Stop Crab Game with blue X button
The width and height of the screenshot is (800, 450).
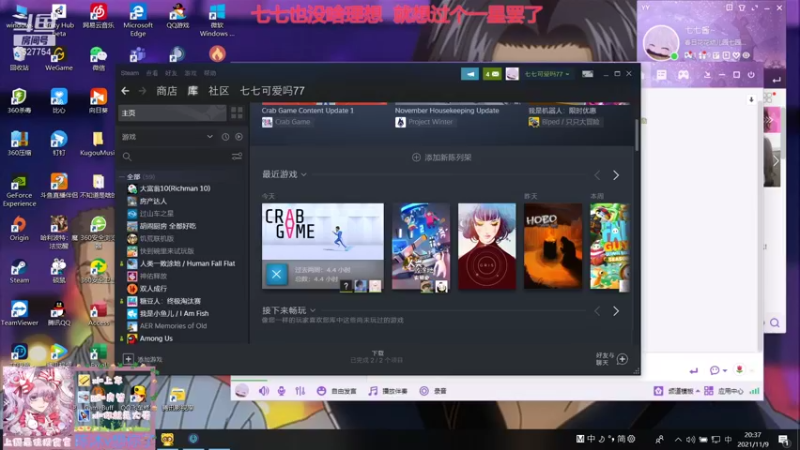(277, 274)
